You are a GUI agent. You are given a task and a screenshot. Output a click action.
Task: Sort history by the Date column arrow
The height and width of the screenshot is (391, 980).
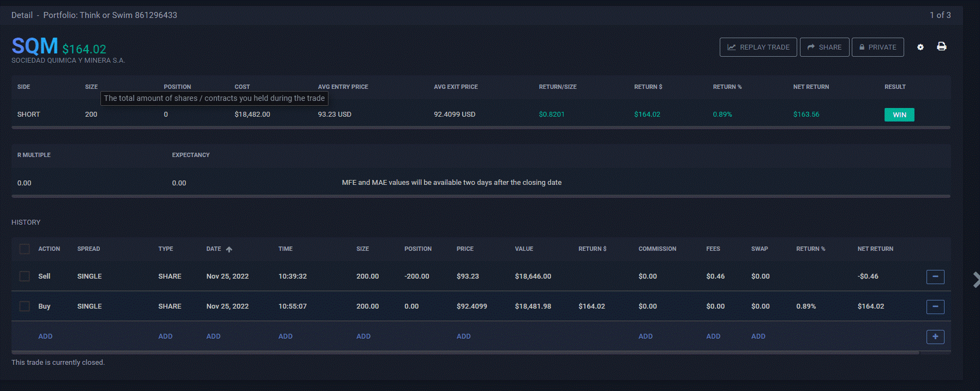point(229,249)
